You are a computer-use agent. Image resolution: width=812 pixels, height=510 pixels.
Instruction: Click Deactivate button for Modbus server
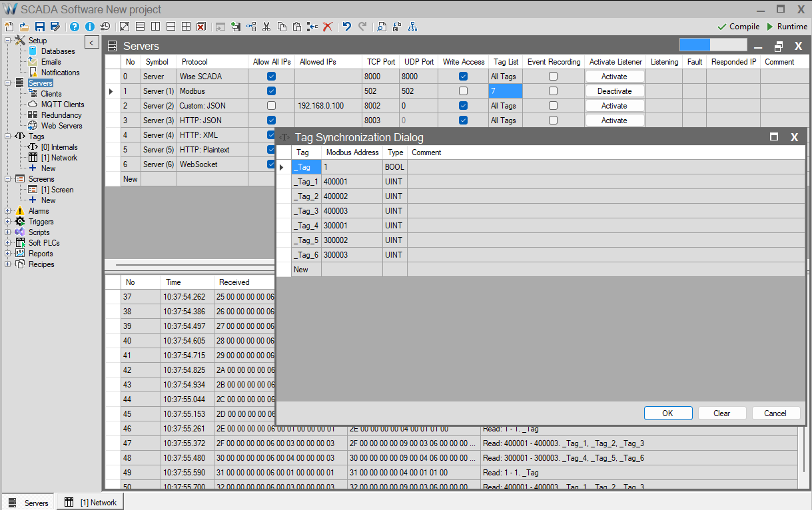tap(614, 91)
